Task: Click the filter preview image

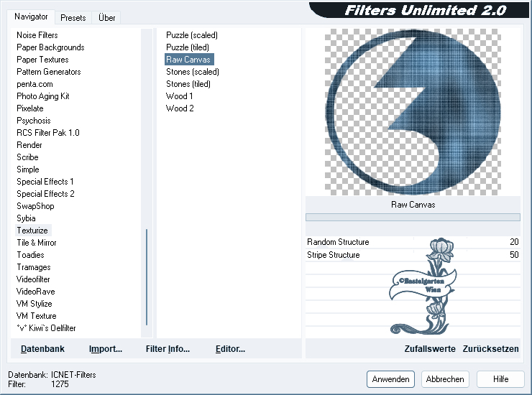Action: point(413,112)
